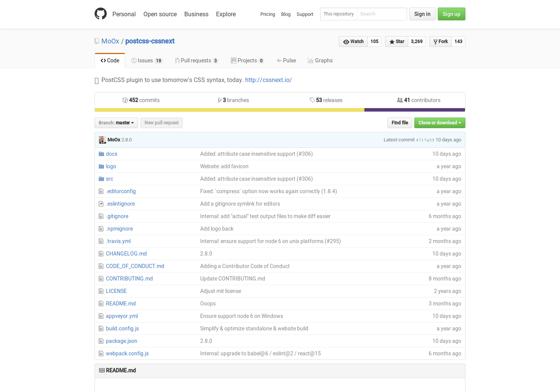Click the file icon beside README.md row
Viewport: 560px width, 392px height.
[101, 304]
